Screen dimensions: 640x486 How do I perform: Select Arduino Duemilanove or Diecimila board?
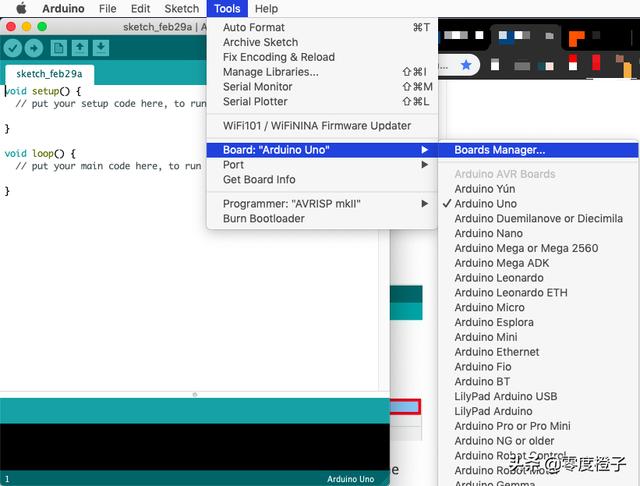click(538, 218)
